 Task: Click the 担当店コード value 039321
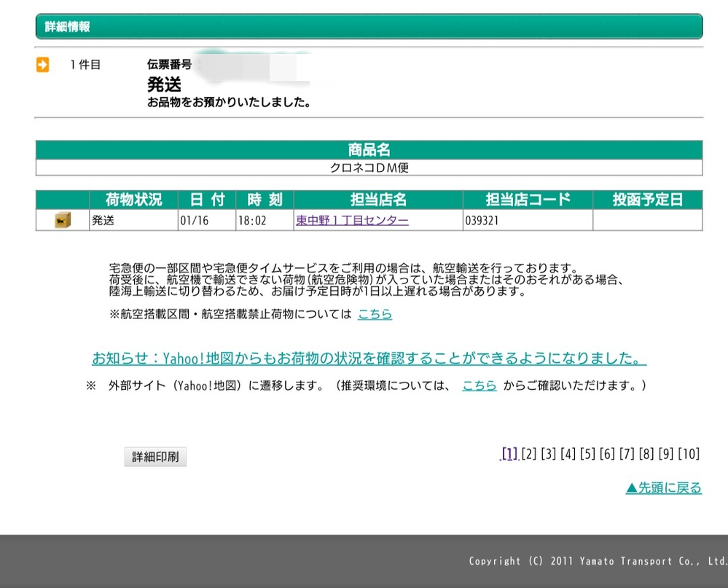pyautogui.click(x=482, y=220)
